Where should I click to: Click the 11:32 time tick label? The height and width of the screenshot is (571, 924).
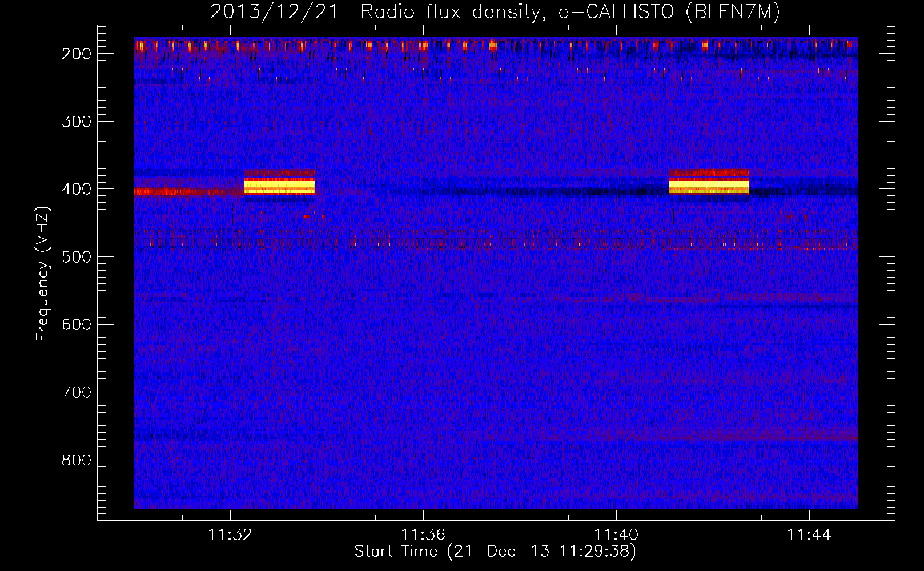[x=230, y=535]
